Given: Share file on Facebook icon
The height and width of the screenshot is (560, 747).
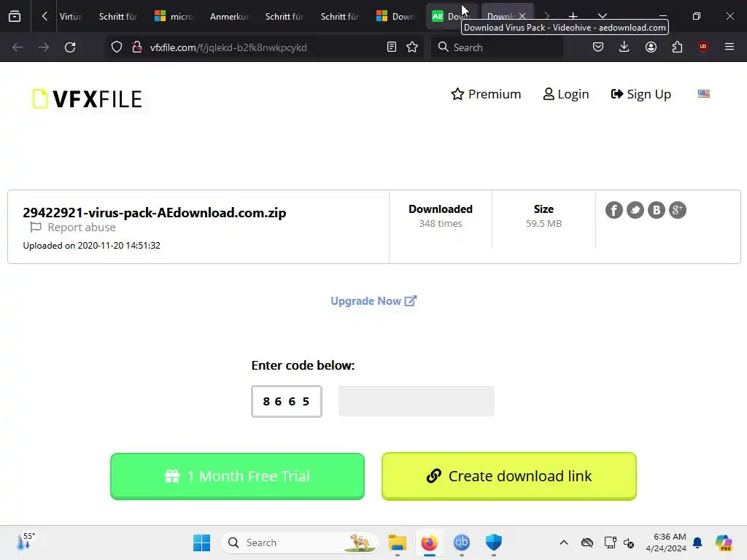Looking at the screenshot, I should point(614,210).
